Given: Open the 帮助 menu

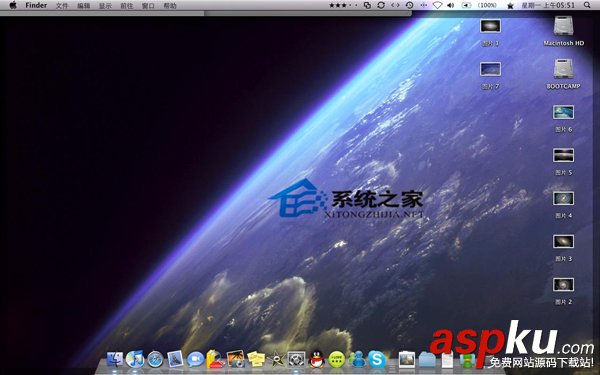Looking at the screenshot, I should tap(170, 5).
